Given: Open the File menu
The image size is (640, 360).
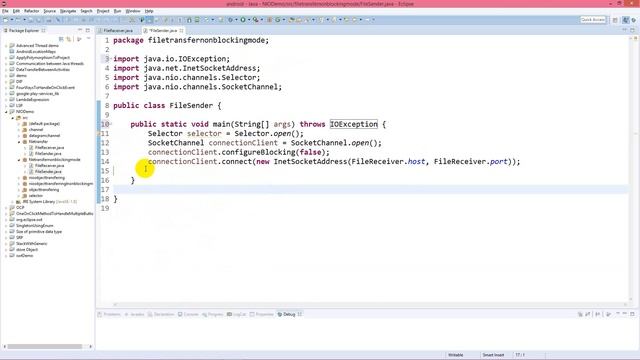Looking at the screenshot, I should tap(5, 11).
